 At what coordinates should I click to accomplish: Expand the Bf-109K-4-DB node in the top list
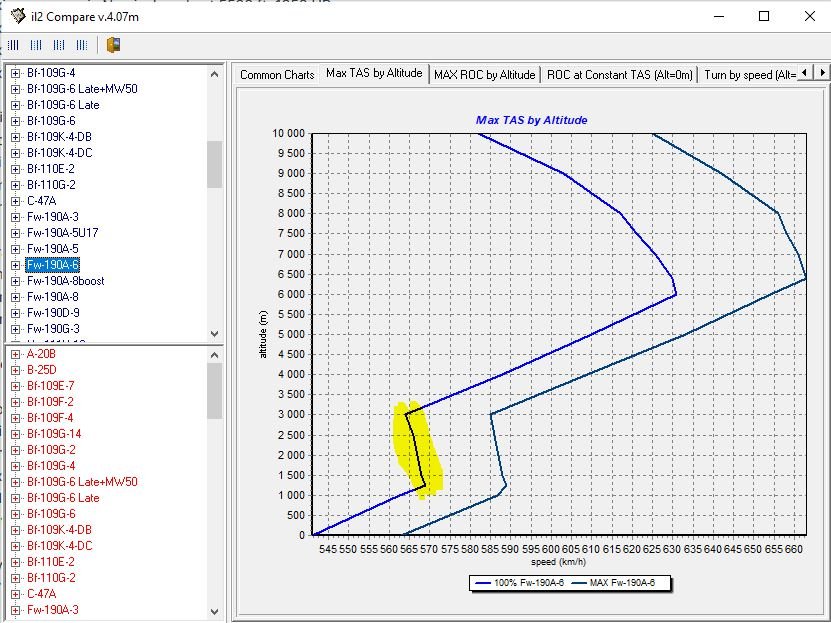pyautogui.click(x=16, y=137)
